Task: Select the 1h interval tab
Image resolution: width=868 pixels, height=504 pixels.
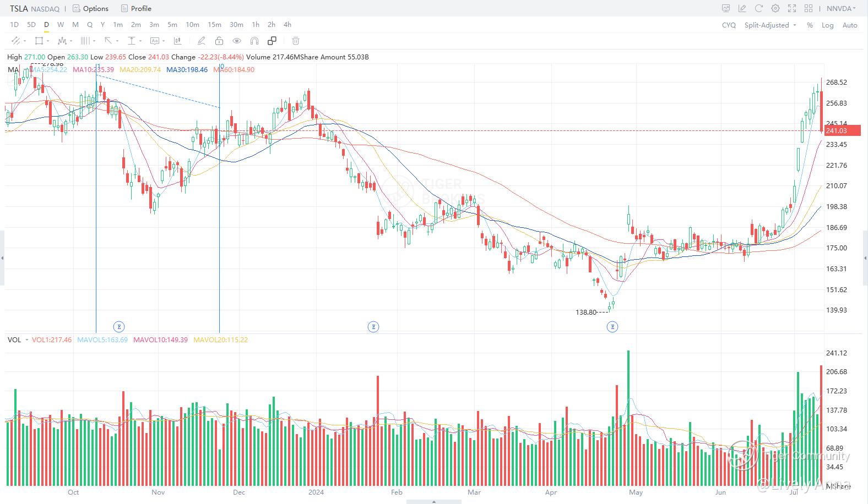Action: coord(256,24)
